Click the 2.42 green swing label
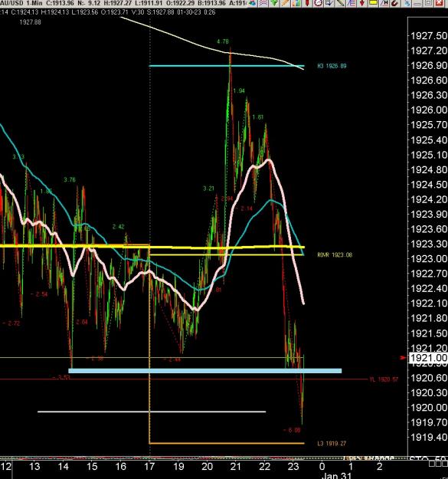Viewport: 448px width, 479px height. click(118, 226)
